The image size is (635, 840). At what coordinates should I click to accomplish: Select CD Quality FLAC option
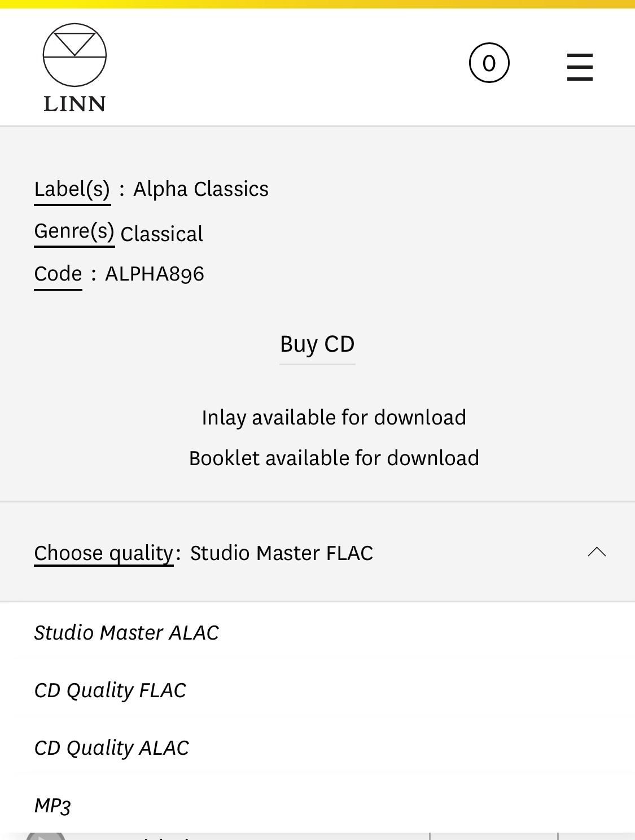(x=110, y=690)
